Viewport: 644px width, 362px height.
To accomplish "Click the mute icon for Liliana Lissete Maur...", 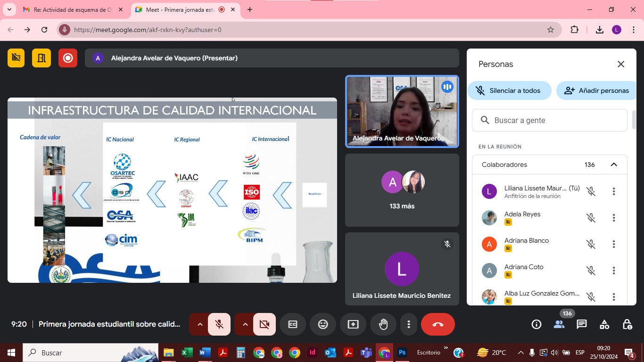I will coord(591,191).
